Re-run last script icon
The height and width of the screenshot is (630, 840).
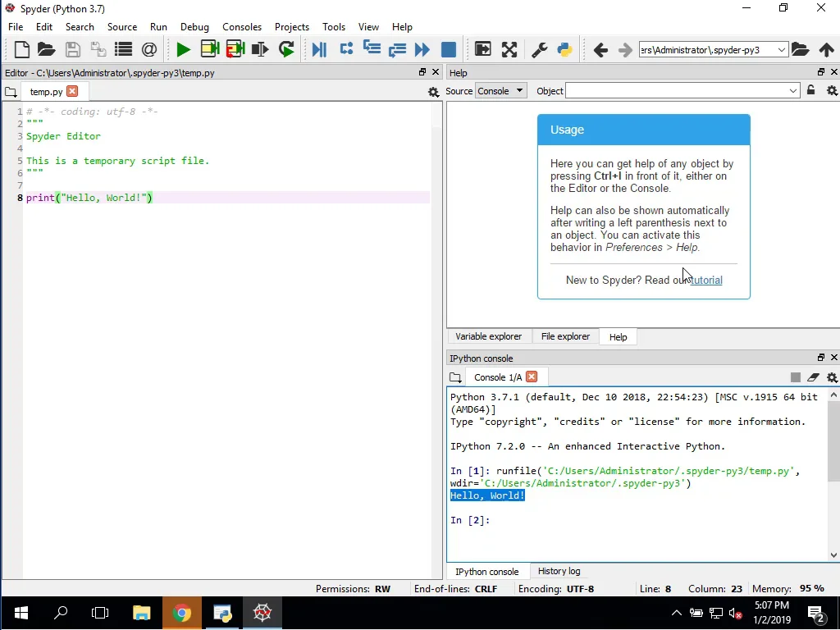pyautogui.click(x=286, y=50)
